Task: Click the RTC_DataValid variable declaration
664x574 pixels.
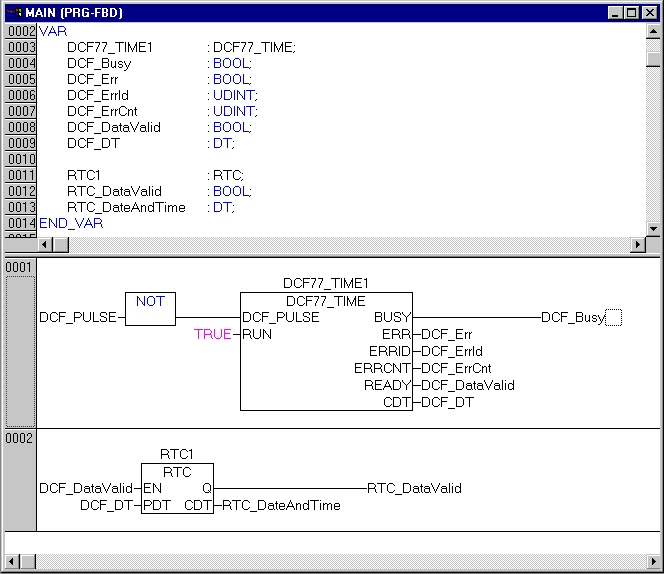Action: (114, 191)
